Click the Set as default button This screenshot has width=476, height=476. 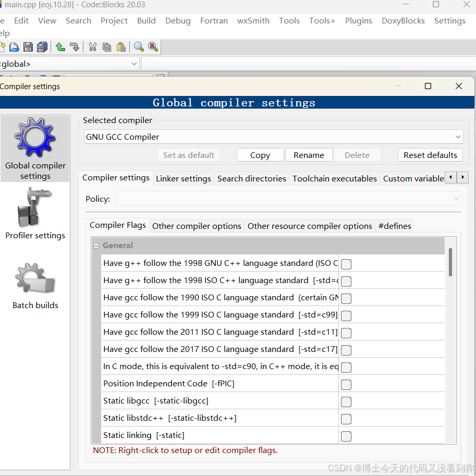coord(189,155)
